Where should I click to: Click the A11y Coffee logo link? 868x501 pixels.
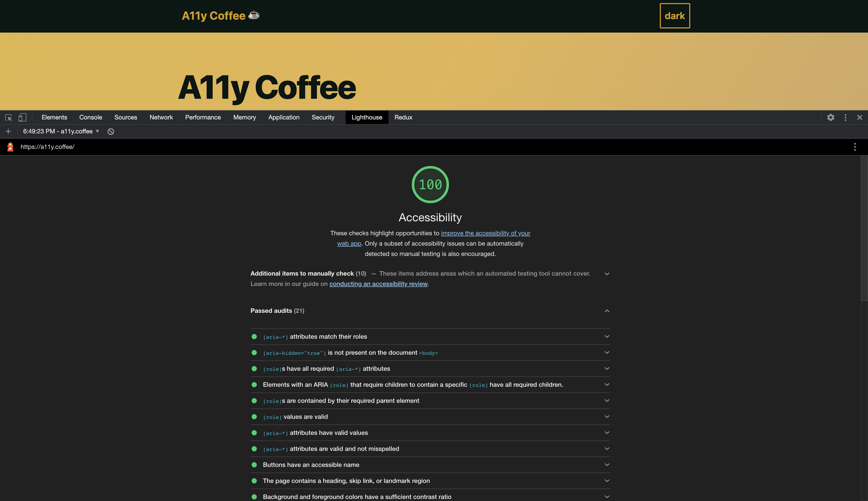click(x=221, y=16)
